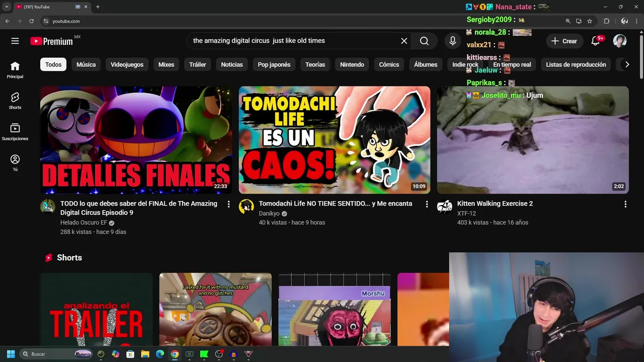Viewport: 644px width, 362px height.
Task: Start voice search with the microphone
Action: [x=453, y=41]
